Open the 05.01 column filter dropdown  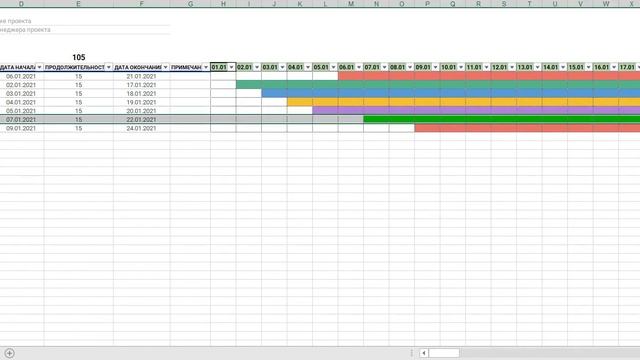333,67
